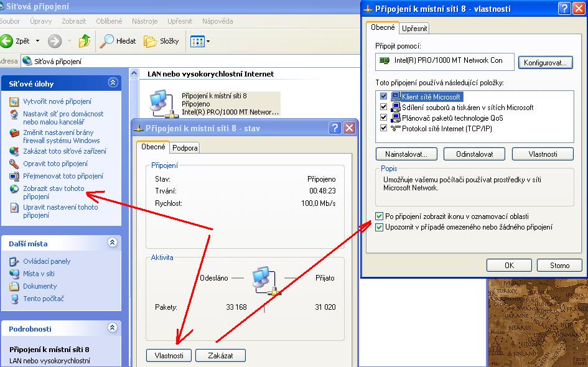Collapse the Podrobnosti panel

click(x=112, y=327)
